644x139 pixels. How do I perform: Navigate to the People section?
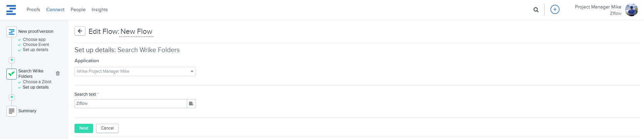78,9
